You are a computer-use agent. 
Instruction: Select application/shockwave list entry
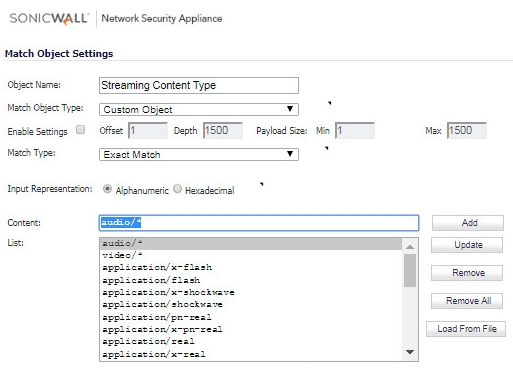251,305
